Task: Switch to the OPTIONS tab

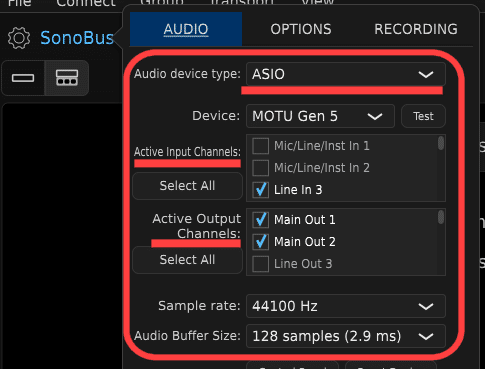Action: 301,29
